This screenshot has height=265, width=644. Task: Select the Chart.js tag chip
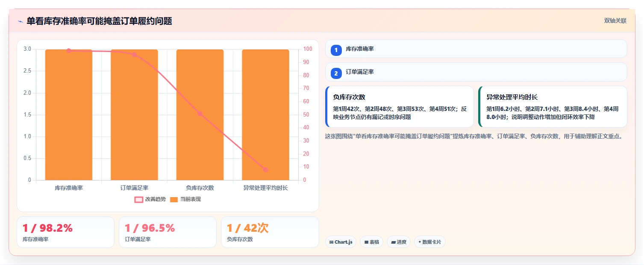click(x=341, y=242)
